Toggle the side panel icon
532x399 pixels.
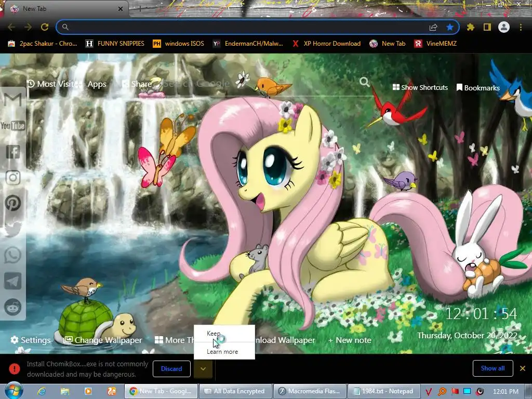coord(487,27)
